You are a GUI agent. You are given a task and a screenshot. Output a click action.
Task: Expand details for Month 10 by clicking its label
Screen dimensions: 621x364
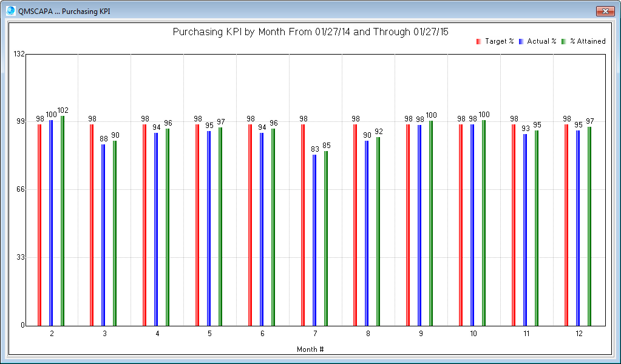click(x=473, y=334)
